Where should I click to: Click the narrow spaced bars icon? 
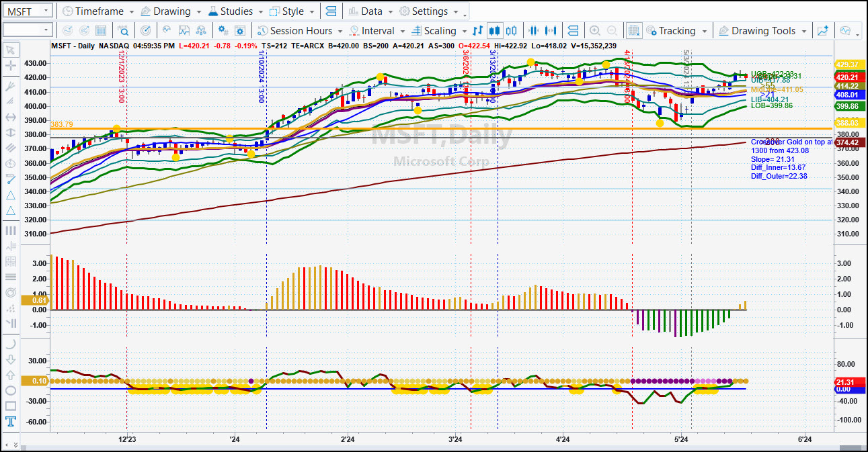(x=535, y=31)
